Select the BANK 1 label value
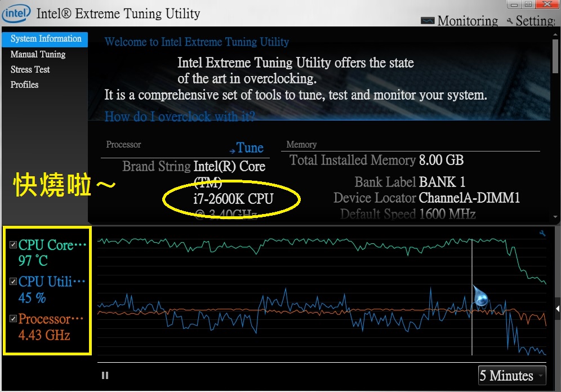Image resolution: width=561 pixels, height=392 pixels. tap(442, 182)
